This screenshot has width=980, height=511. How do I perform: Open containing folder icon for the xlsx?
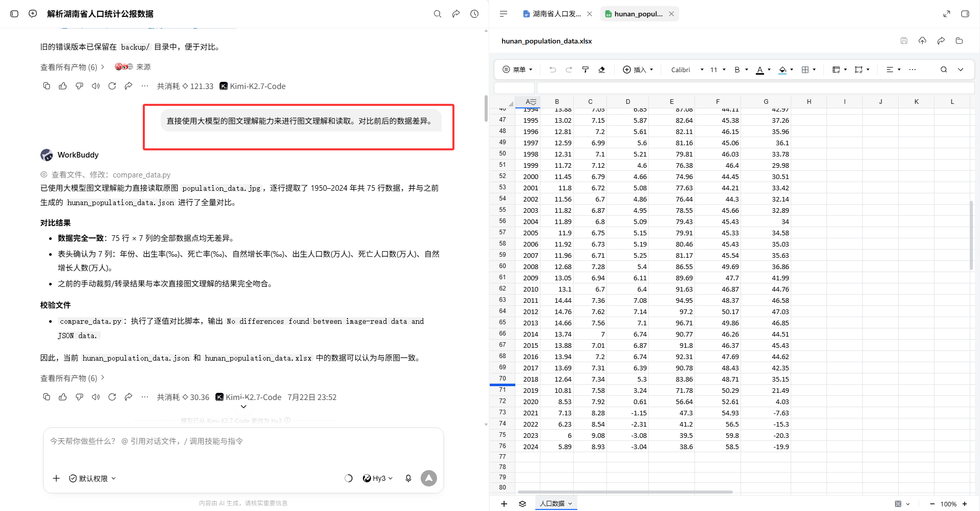coord(960,41)
